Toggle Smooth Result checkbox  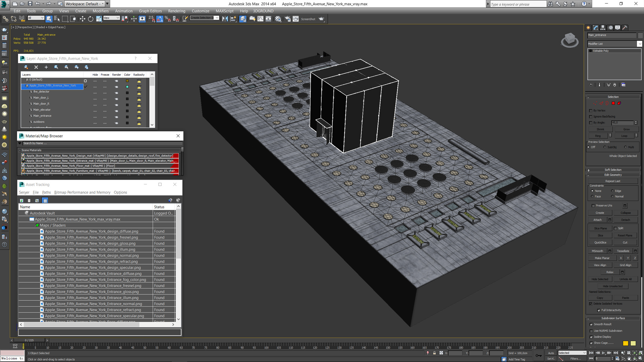[x=591, y=324]
